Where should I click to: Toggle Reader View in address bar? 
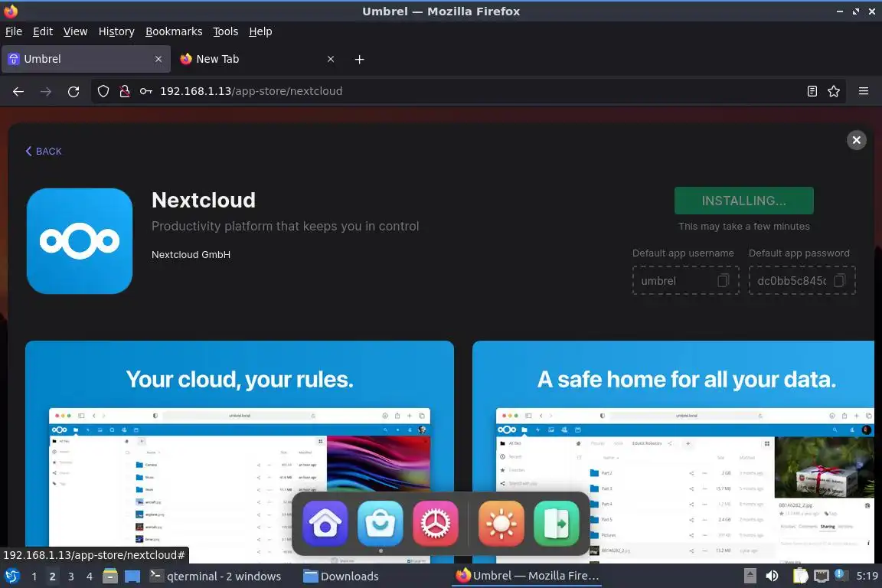coord(812,91)
